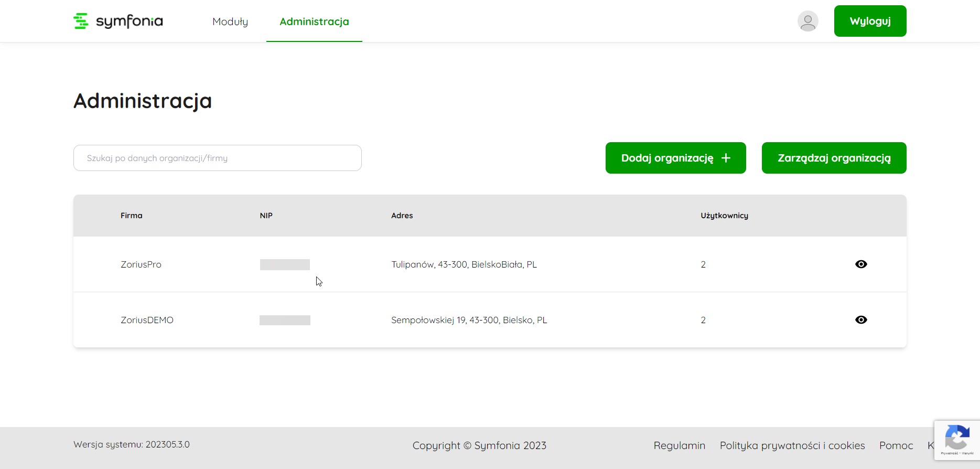The height and width of the screenshot is (469, 980).
Task: Click the Pomoc footer link
Action: [896, 445]
